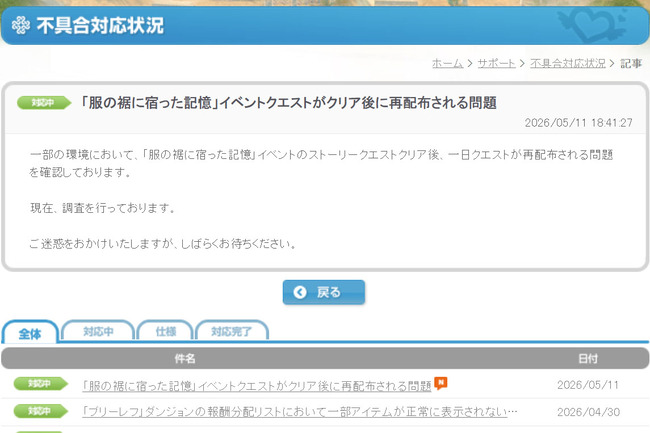Open 「服の裾に宿った記憶」 issue link in list
The width and height of the screenshot is (650, 433).
pyautogui.click(x=257, y=386)
